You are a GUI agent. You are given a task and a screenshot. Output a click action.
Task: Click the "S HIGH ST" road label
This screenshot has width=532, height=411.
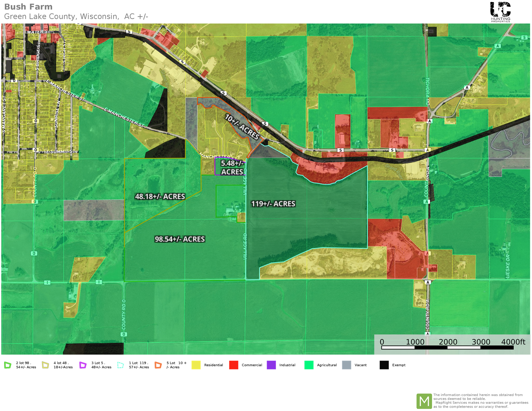64,52
